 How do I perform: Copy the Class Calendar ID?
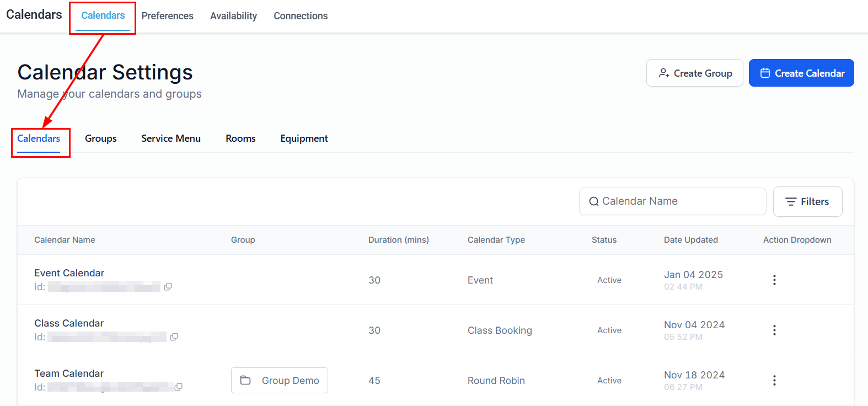pos(174,337)
